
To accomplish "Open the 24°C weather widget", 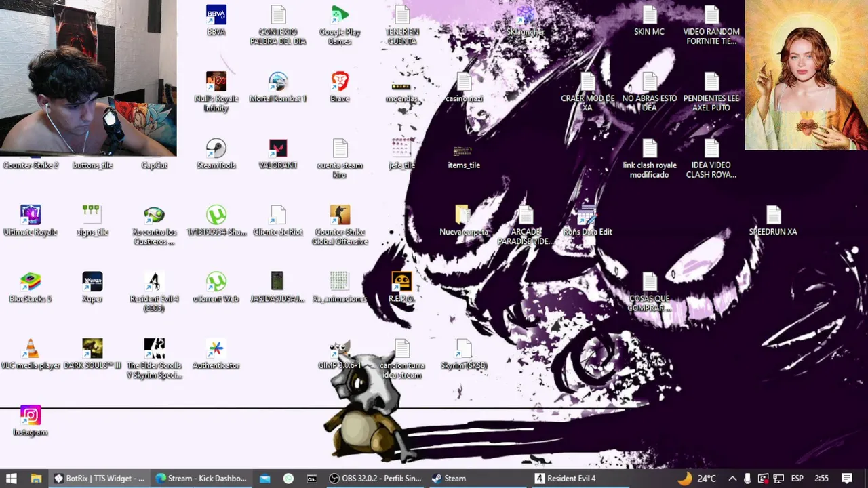I will click(697, 478).
